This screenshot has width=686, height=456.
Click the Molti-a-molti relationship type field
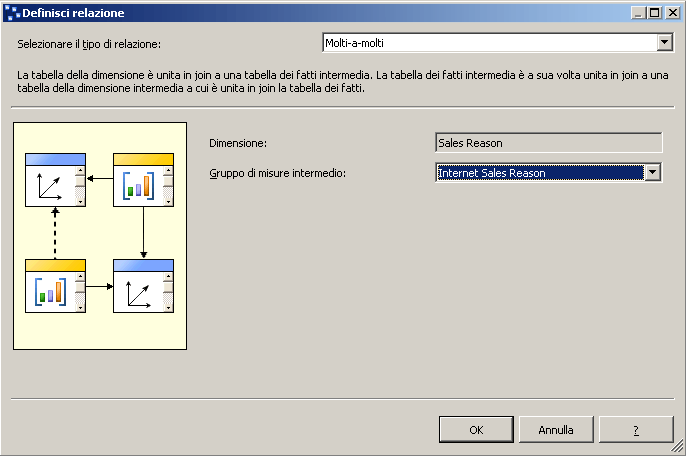tap(497, 43)
